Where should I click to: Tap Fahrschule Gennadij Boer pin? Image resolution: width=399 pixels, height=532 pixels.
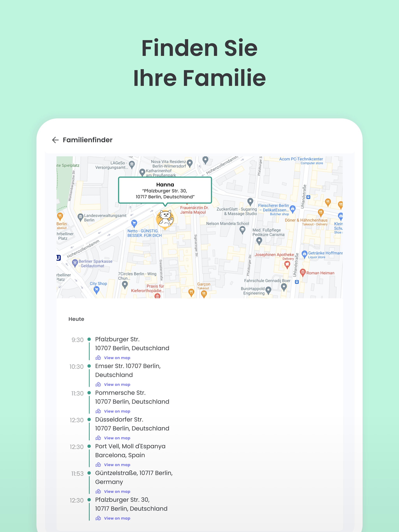click(284, 287)
